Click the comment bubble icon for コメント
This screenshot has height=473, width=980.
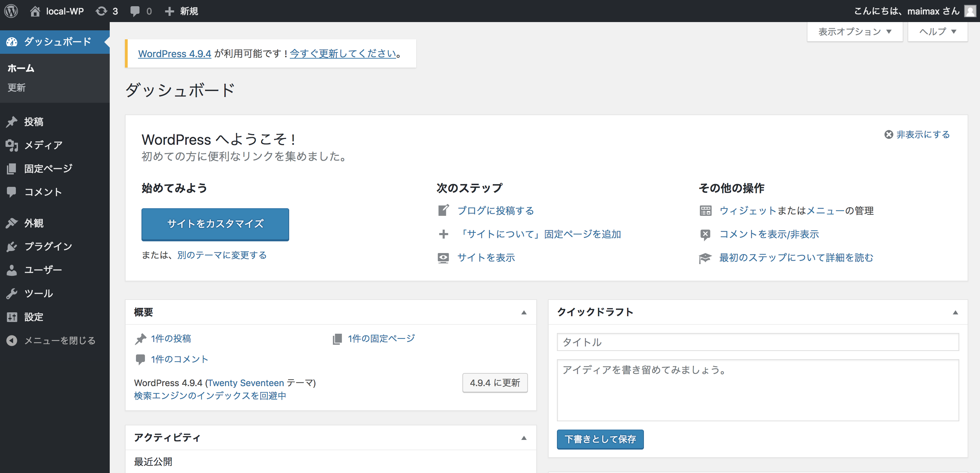pos(12,192)
